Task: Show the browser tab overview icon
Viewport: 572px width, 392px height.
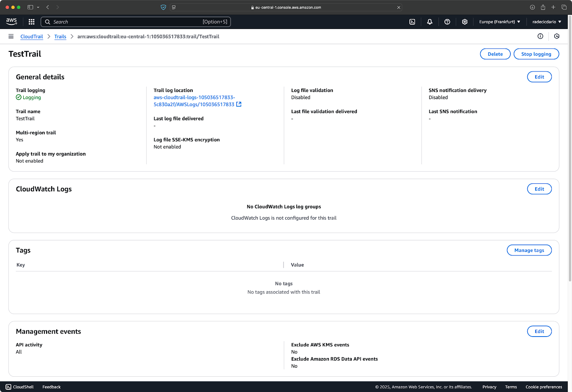Action: click(564, 7)
